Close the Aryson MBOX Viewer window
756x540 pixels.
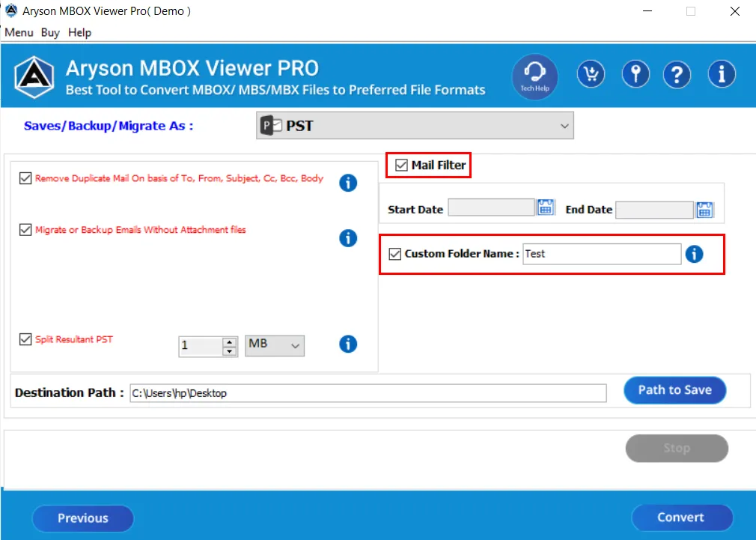[x=734, y=11]
